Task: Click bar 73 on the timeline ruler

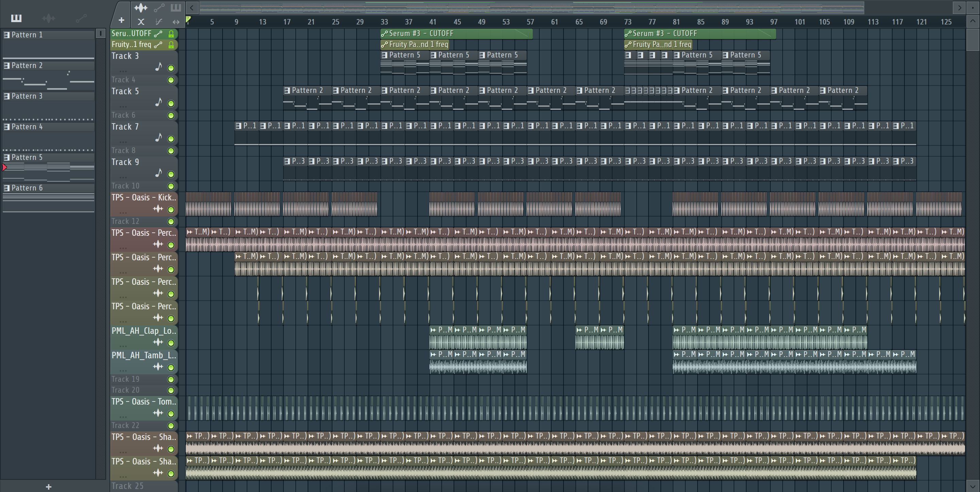Action: tap(628, 22)
